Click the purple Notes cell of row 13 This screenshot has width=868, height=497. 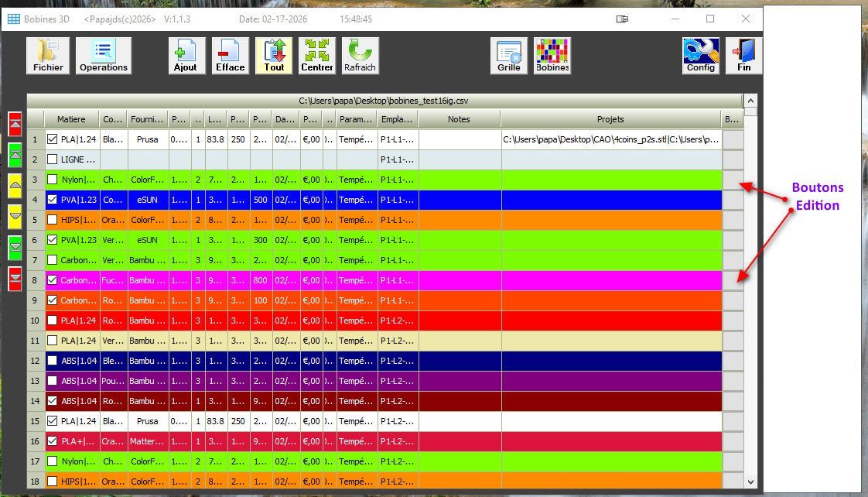tap(460, 381)
